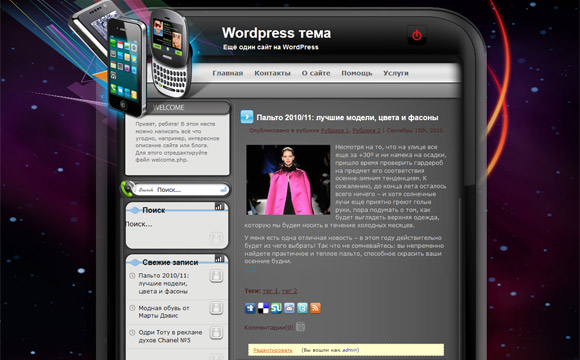This screenshot has width=580, height=360.
Task: Open tag link тег 2
Action: tap(290, 291)
